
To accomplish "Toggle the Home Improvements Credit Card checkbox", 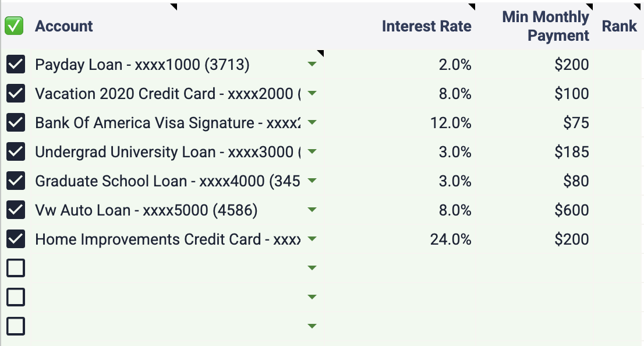I will (16, 239).
